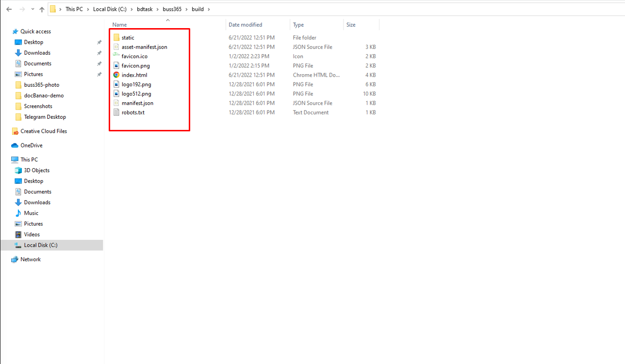Viewport: 625px width, 364px height.
Task: Open buss365-photo folder in Quick access
Action: click(x=41, y=85)
